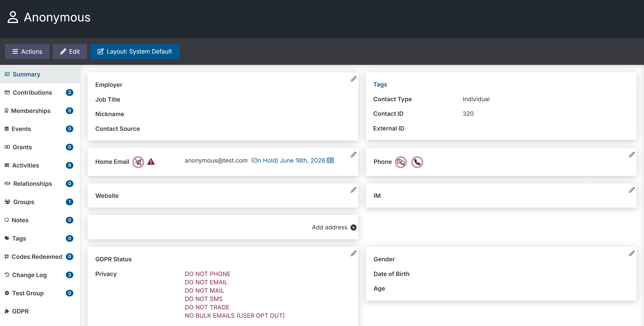Viewport: 644px width, 326px height.
Task: Edit the Gender demographics block pencil
Action: point(632,253)
